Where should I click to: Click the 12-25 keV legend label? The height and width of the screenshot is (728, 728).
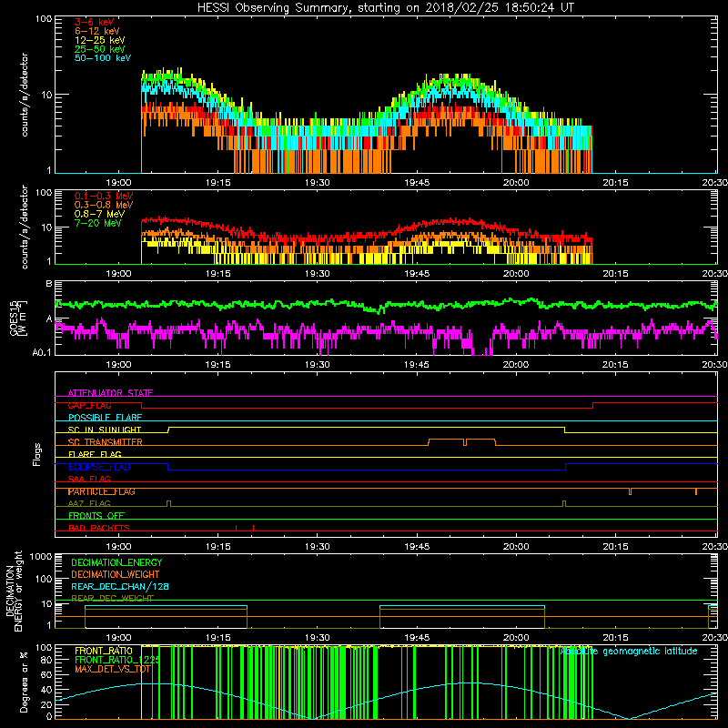(x=100, y=40)
